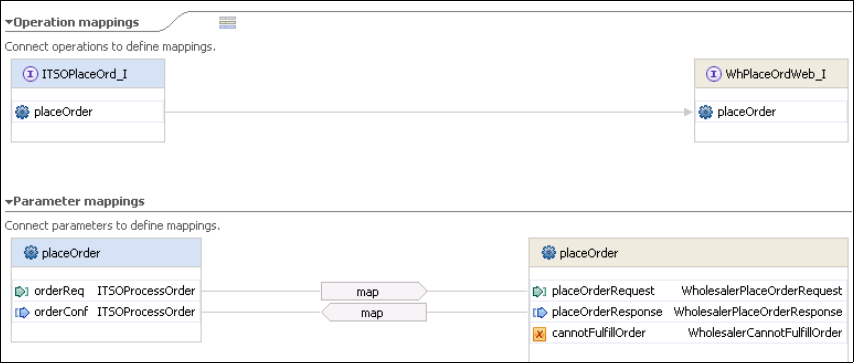Select the ITSOPlaceOrd_I header label
This screenshot has width=854, height=363.
pyautogui.click(x=84, y=74)
